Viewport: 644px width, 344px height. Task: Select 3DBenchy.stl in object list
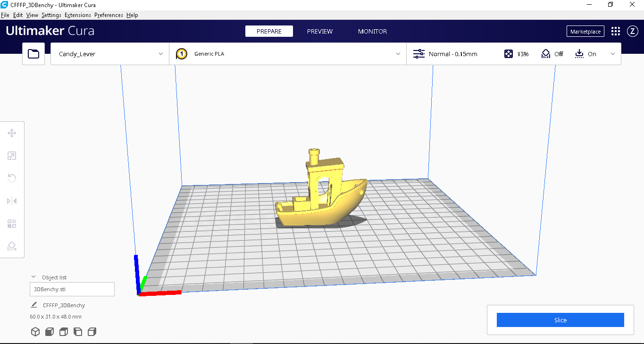point(72,289)
